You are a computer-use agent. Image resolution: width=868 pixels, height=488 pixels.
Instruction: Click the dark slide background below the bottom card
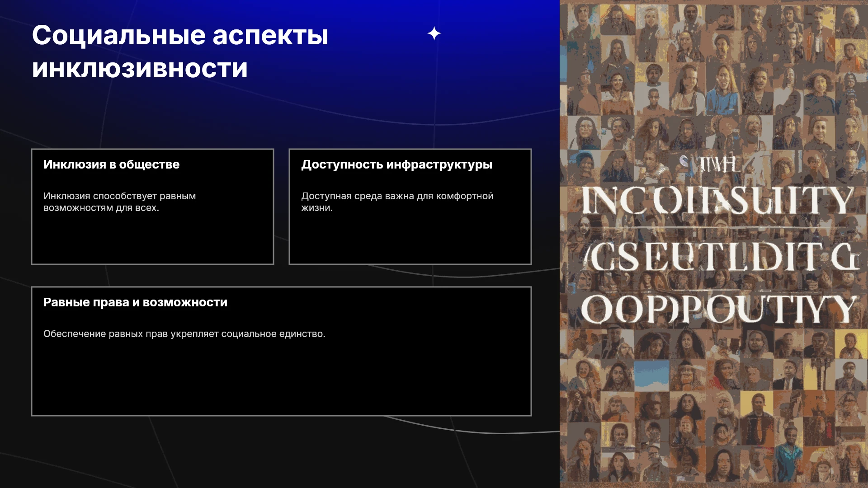click(280, 452)
